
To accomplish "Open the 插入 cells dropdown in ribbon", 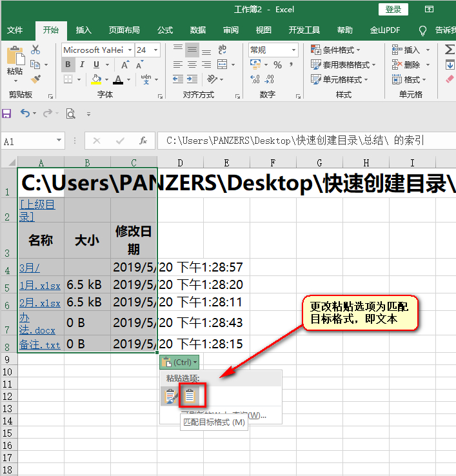I will [428, 50].
